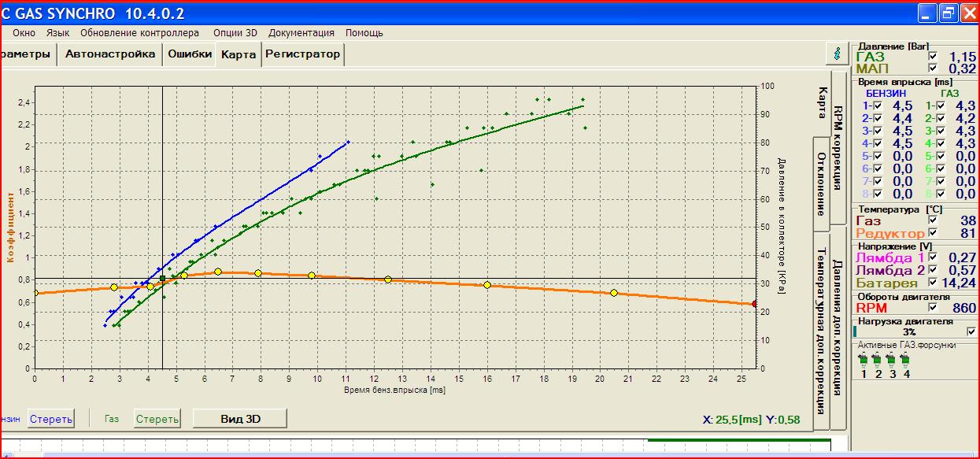Toggle gas injector 4 checkbox
The width and height of the screenshot is (980, 459).
[x=940, y=143]
